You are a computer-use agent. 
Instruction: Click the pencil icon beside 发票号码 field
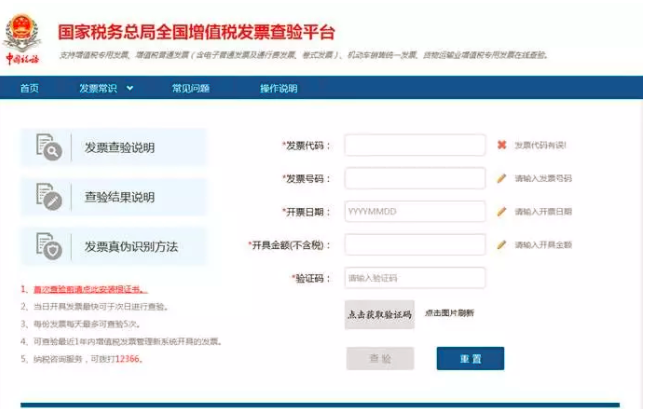pyautogui.click(x=502, y=178)
